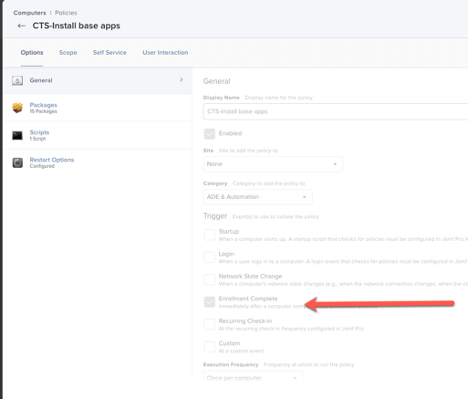Tick the Custom trigger checkbox
This screenshot has width=468, height=399.
(209, 347)
